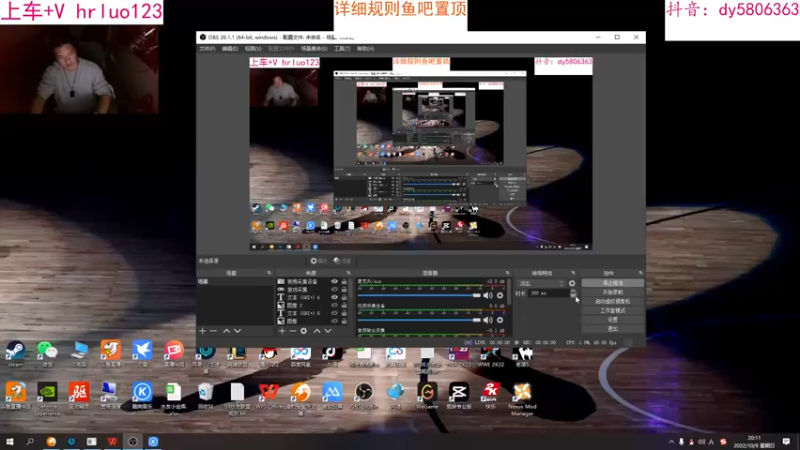Screen dimensions: 800x450
Task: Toggle visibility of the second source row
Action: click(x=334, y=289)
